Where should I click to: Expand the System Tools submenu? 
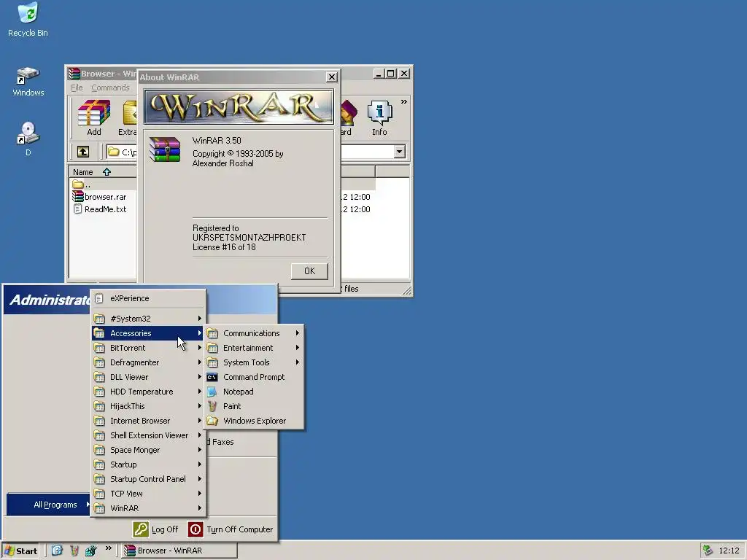pyautogui.click(x=254, y=362)
